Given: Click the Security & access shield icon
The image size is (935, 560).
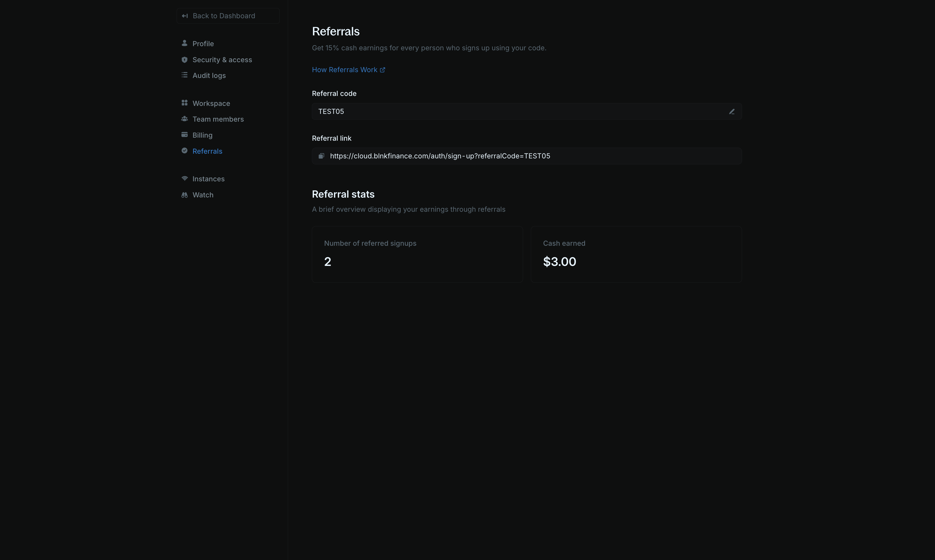Looking at the screenshot, I should point(184,59).
